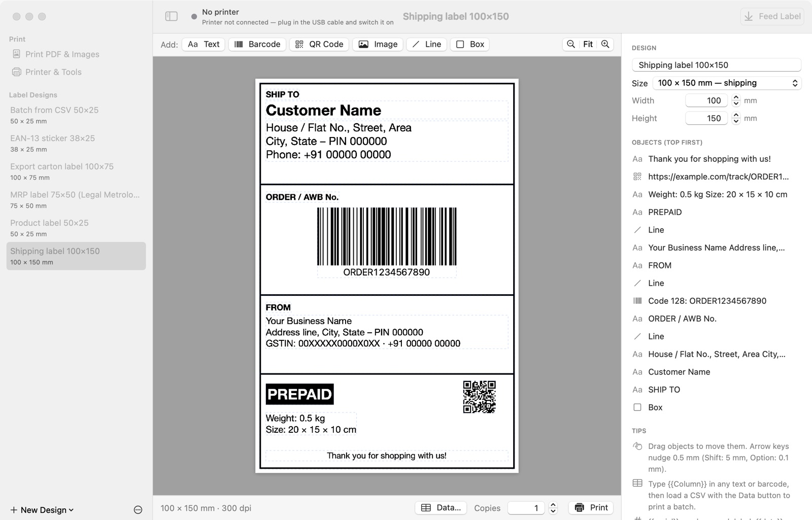The width and height of the screenshot is (812, 520).
Task: Click the thank you footer text on canvas
Action: coord(387,456)
